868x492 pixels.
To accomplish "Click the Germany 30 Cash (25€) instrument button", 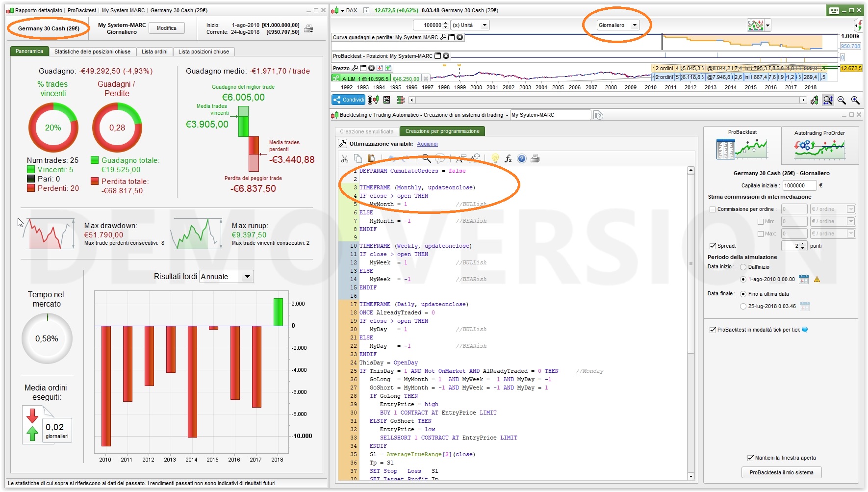I will click(x=49, y=28).
